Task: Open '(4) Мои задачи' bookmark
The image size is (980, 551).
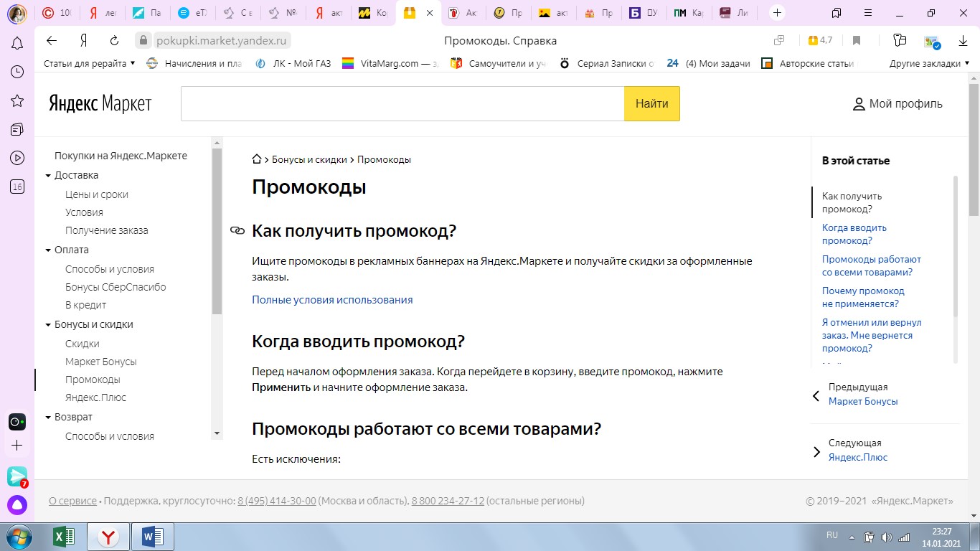Action: pos(708,63)
